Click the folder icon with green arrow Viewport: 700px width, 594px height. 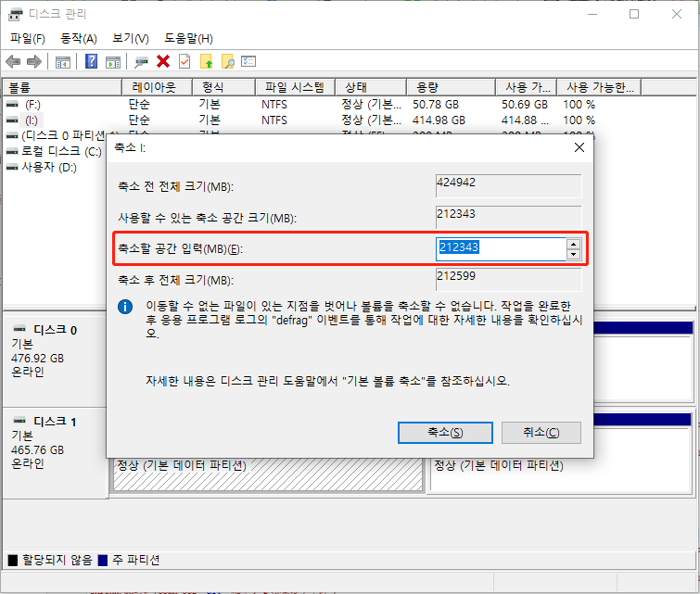pyautogui.click(x=207, y=62)
